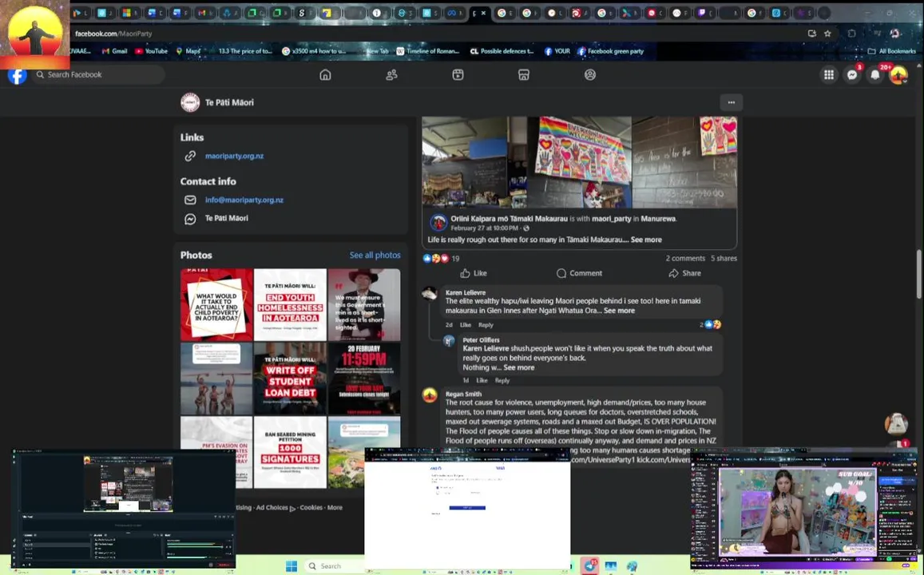This screenshot has height=575, width=924.
Task: Click Gmail bookmark in bookmarks bar
Action: pos(114,51)
